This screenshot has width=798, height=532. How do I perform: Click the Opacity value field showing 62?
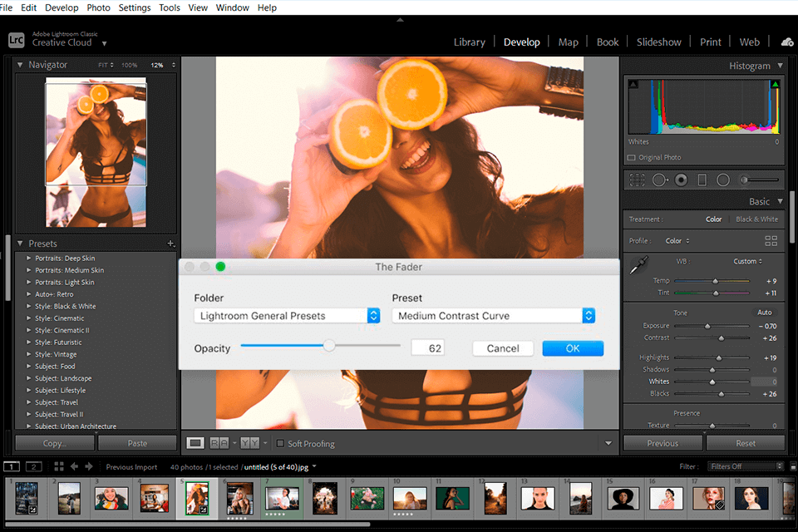click(428, 348)
